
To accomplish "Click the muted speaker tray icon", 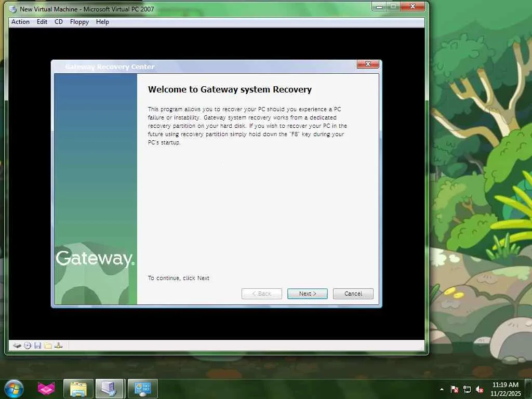I will click(x=480, y=389).
